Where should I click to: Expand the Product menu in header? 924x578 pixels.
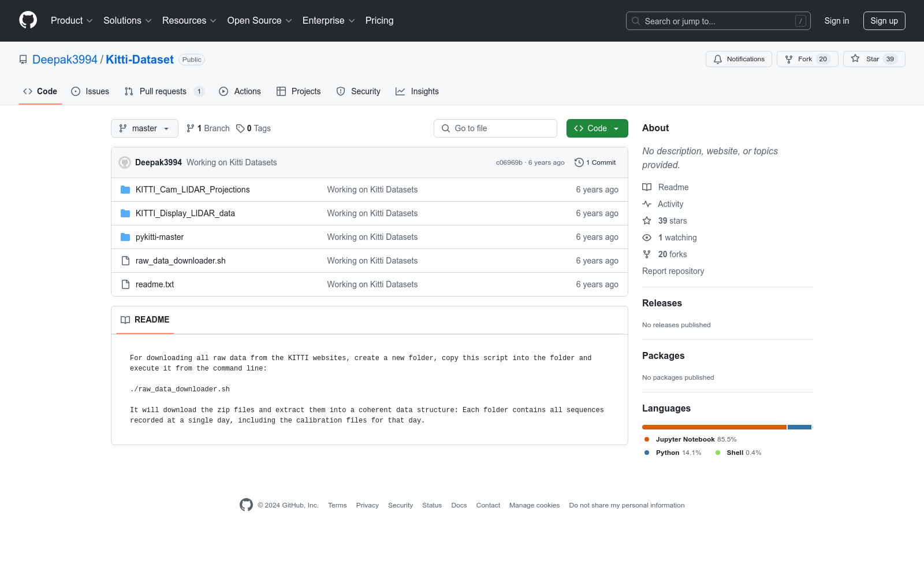point(72,20)
